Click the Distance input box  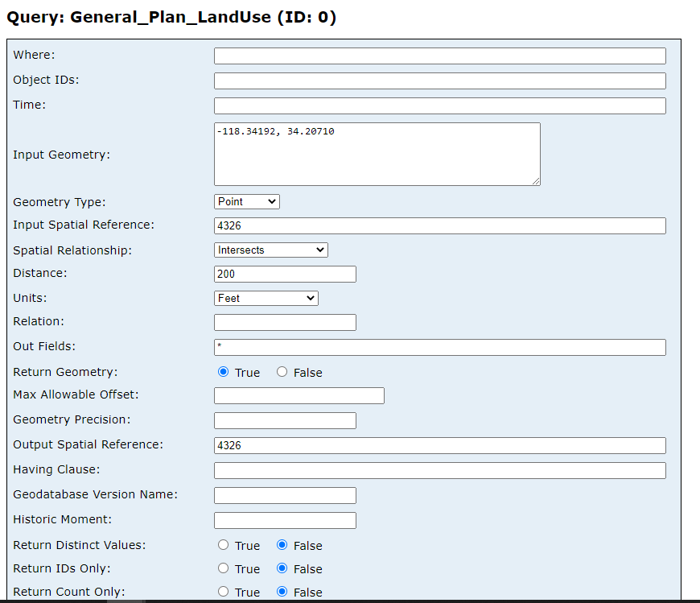point(285,274)
